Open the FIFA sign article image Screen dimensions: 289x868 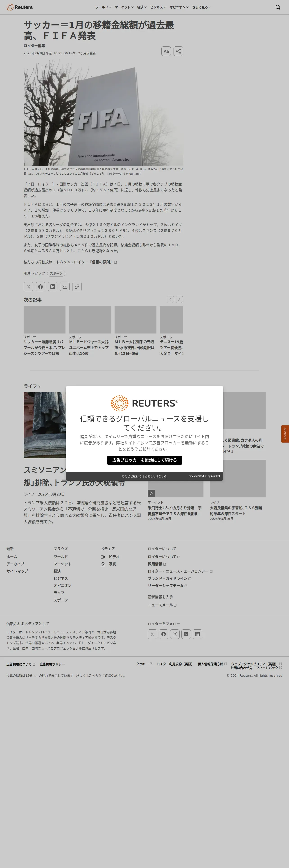click(x=103, y=112)
